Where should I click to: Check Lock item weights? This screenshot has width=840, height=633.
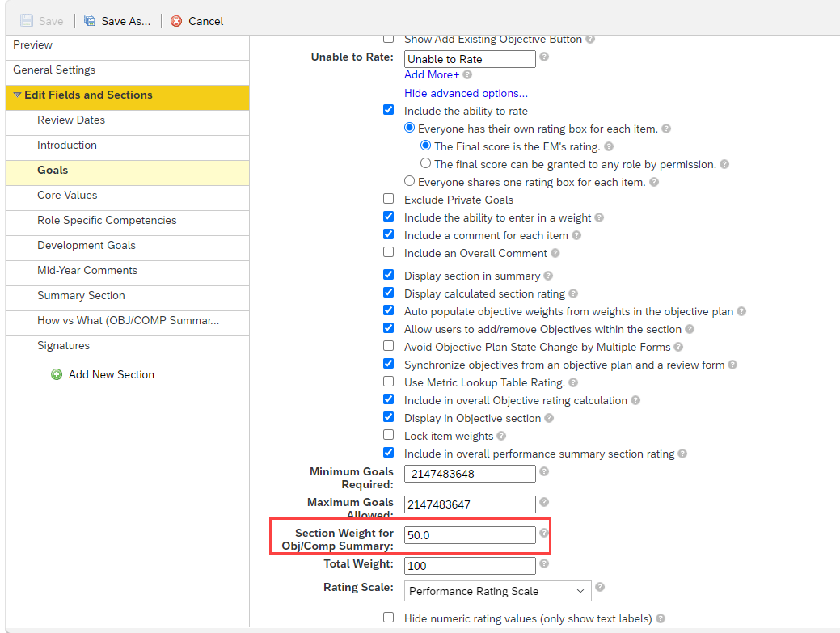(388, 435)
